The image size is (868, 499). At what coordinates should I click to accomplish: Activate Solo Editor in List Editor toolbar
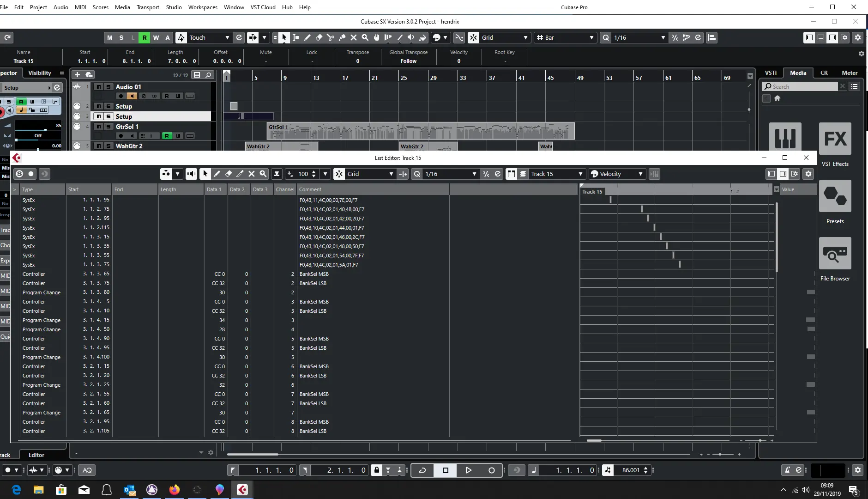19,174
